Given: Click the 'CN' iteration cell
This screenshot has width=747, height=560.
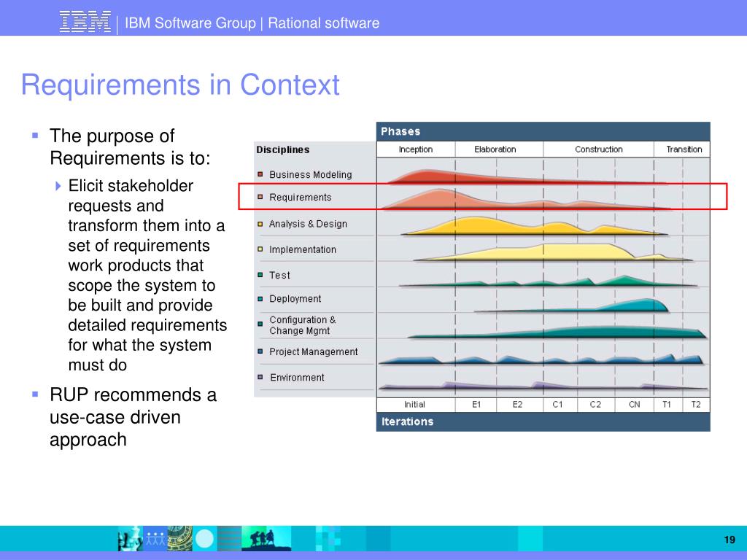Looking at the screenshot, I should [634, 404].
